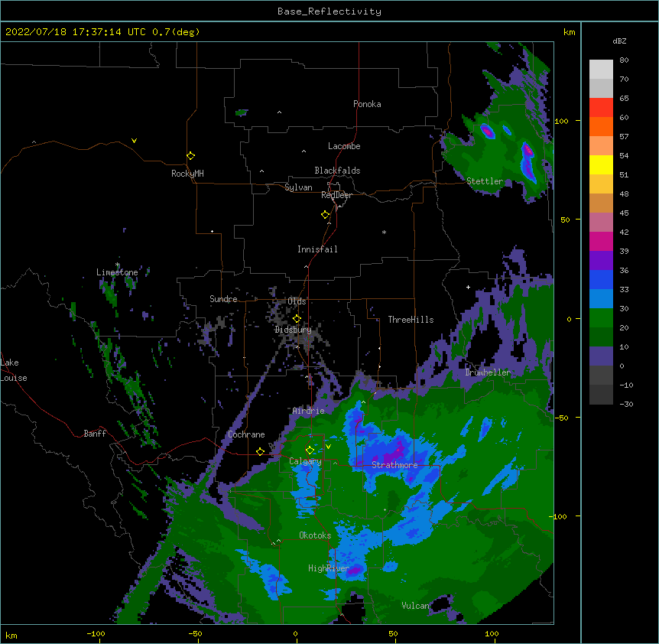
Task: Click the RedDeer city label
Action: 336,195
